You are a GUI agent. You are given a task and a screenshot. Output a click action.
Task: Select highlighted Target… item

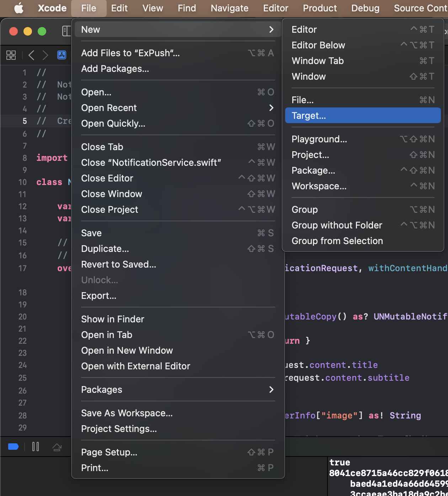point(363,116)
